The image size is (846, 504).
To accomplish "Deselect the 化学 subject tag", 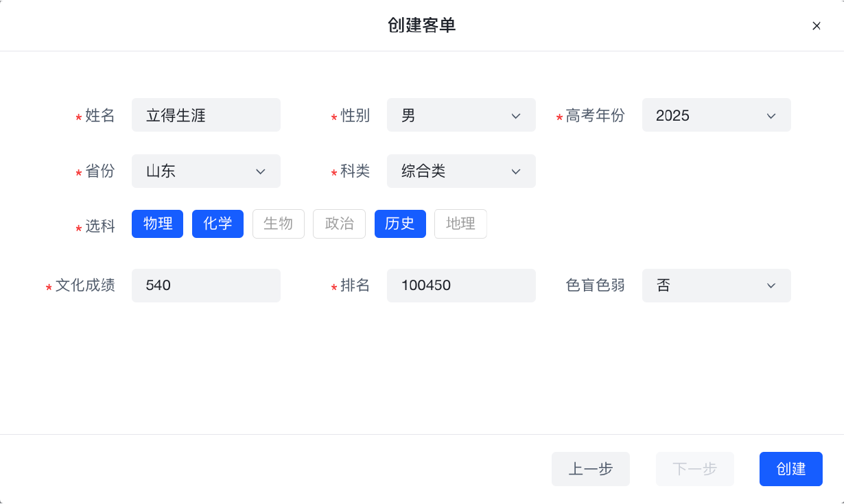I will (218, 224).
